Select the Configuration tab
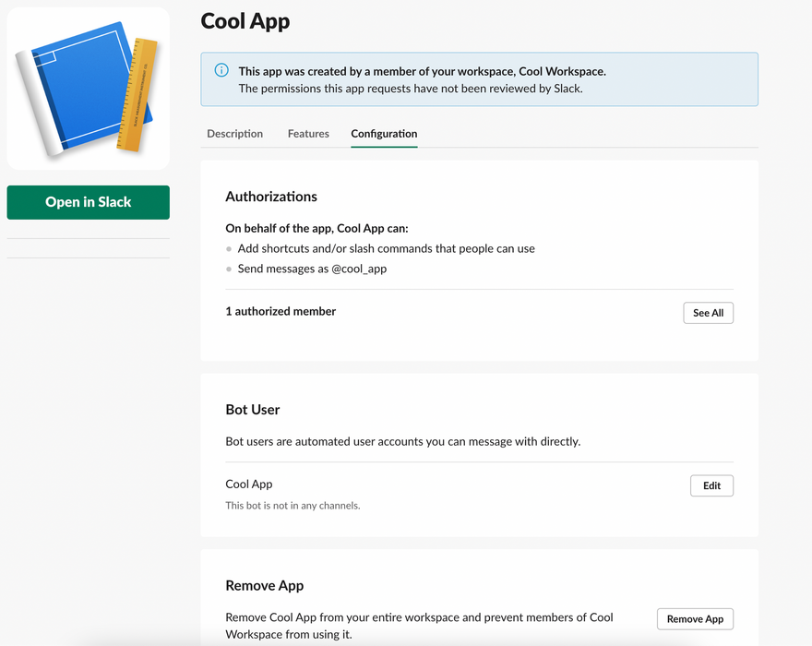Image resolution: width=812 pixels, height=646 pixels. 384,134
